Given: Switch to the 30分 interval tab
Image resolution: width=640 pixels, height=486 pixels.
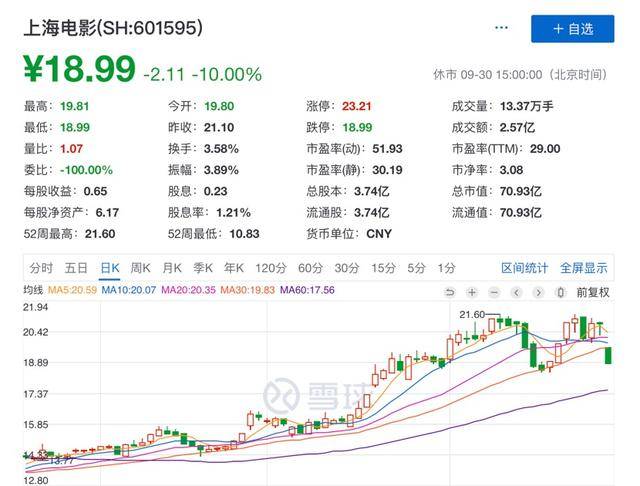Looking at the screenshot, I should pyautogui.click(x=347, y=268).
